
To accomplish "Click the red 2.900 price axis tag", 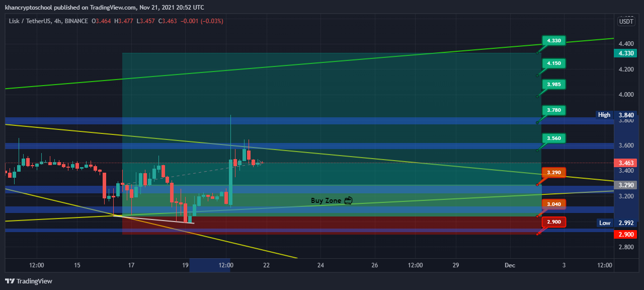I will 626,235.
